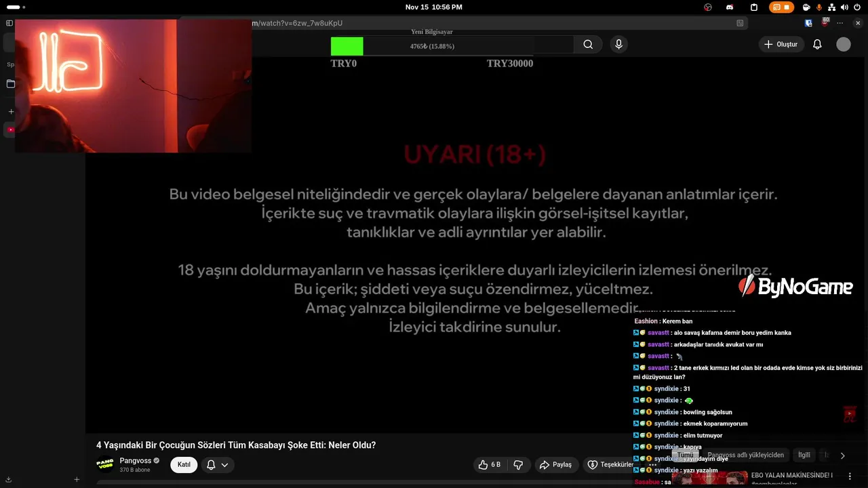Click the ByNoGame sponsor logo

click(x=795, y=287)
